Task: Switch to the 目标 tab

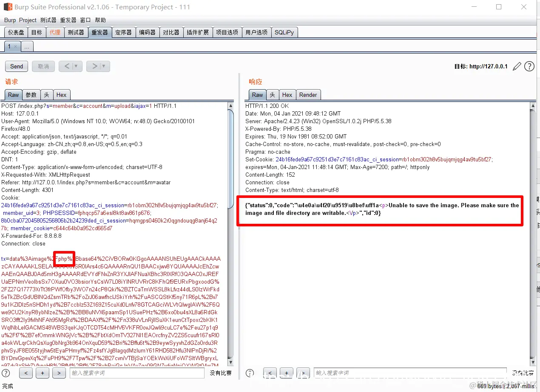Action: click(x=37, y=32)
